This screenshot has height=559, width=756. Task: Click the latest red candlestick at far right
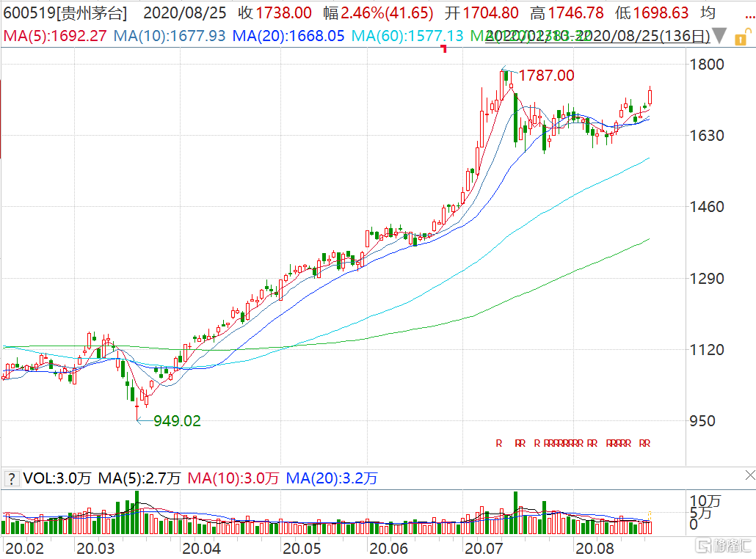(650, 96)
